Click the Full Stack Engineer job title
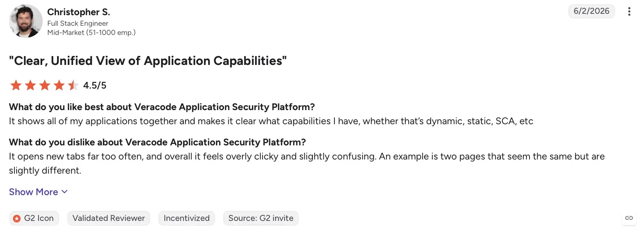644x235 pixels. 78,23
